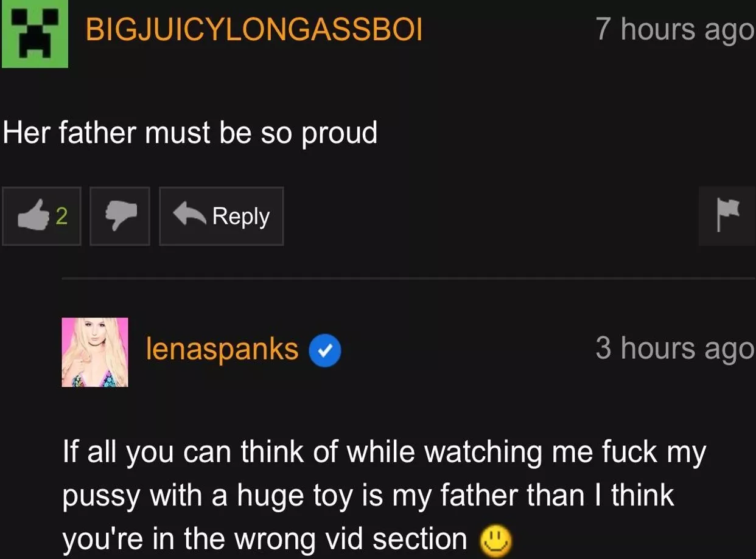Click the like count number 2
This screenshot has height=559, width=756.
(61, 216)
